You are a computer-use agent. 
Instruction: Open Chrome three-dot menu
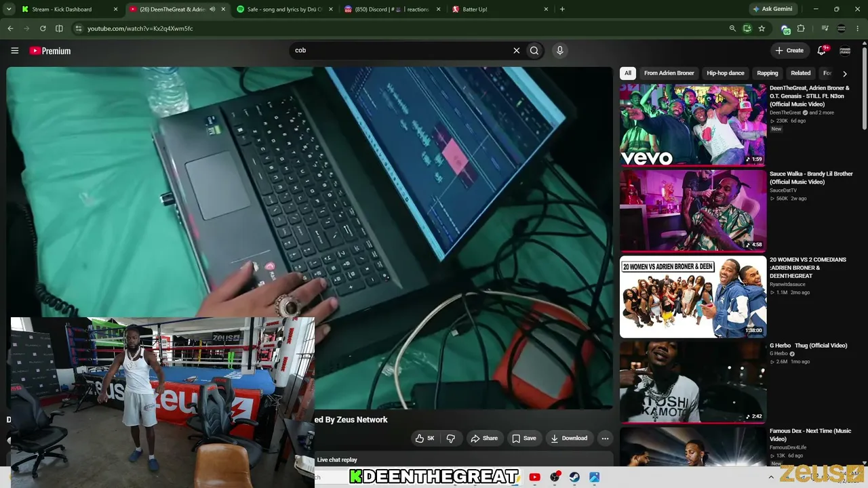tap(858, 28)
